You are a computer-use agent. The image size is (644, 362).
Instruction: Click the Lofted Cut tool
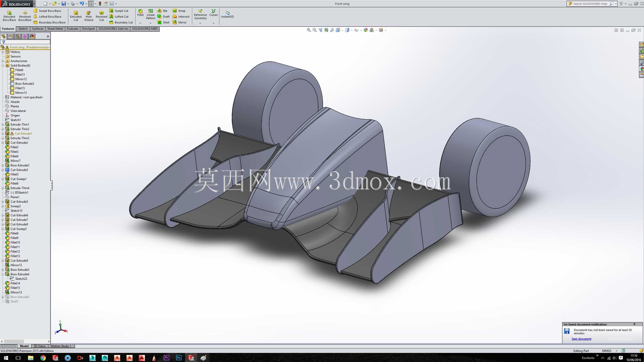pos(119,17)
